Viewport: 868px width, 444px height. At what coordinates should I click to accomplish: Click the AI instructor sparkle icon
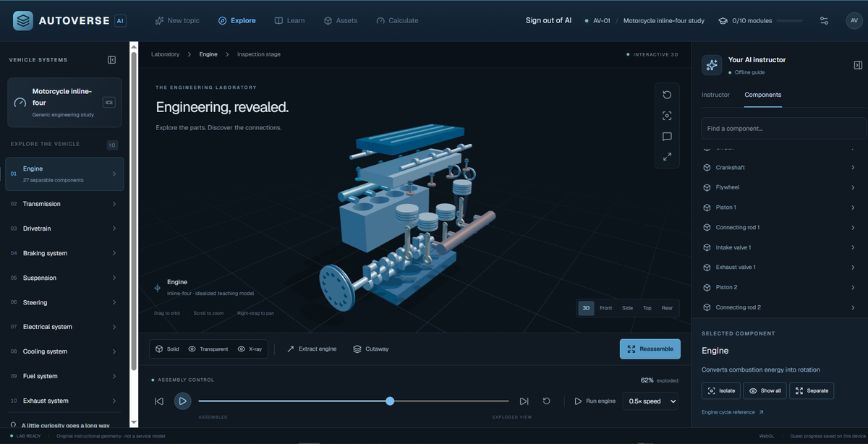(712, 65)
